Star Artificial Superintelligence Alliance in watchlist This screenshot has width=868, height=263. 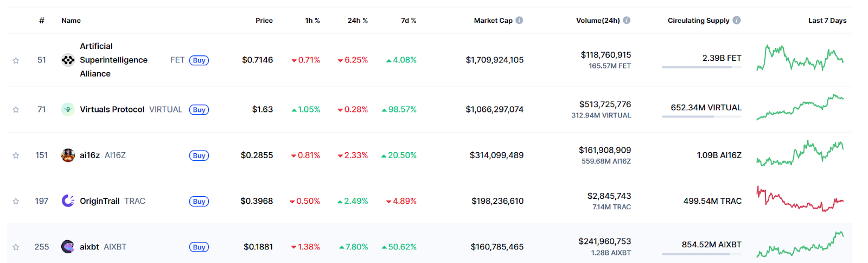pos(16,60)
